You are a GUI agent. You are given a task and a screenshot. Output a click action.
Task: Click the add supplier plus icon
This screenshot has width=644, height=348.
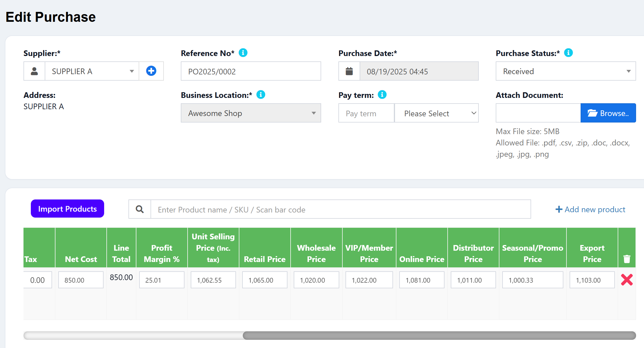[151, 71]
